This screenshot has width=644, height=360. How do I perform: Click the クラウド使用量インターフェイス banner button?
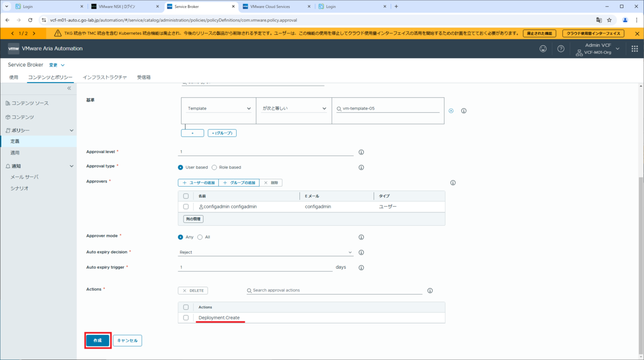pyautogui.click(x=593, y=33)
